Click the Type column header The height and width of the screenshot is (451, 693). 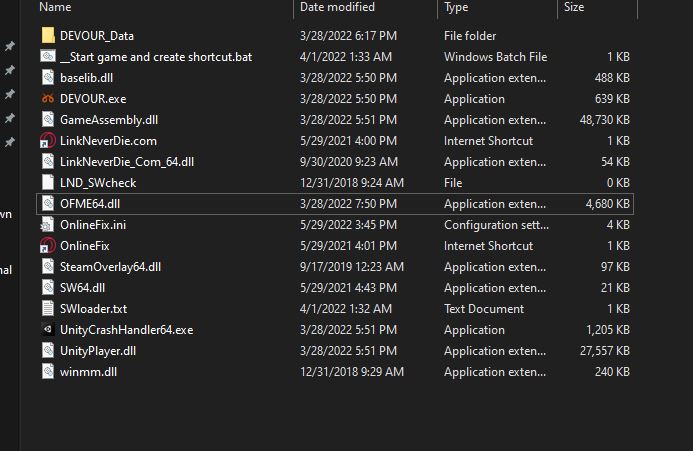pos(456,8)
